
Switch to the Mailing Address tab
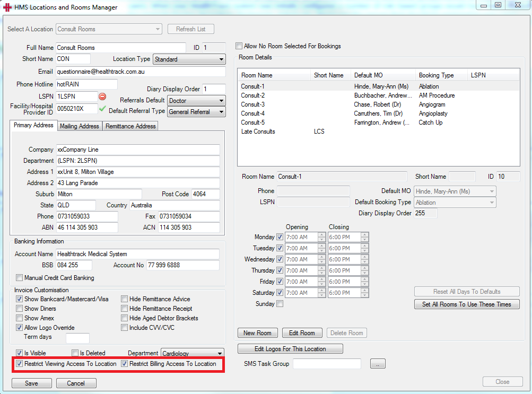[x=80, y=126]
